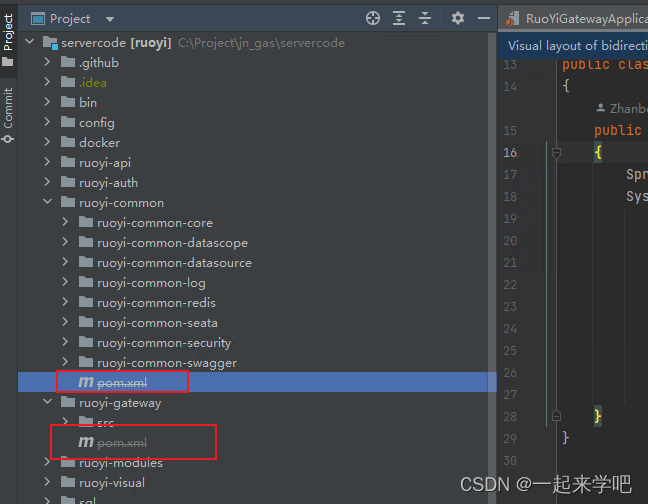Hide the Project panel with minus icon
This screenshot has width=648, height=504.
click(484, 18)
